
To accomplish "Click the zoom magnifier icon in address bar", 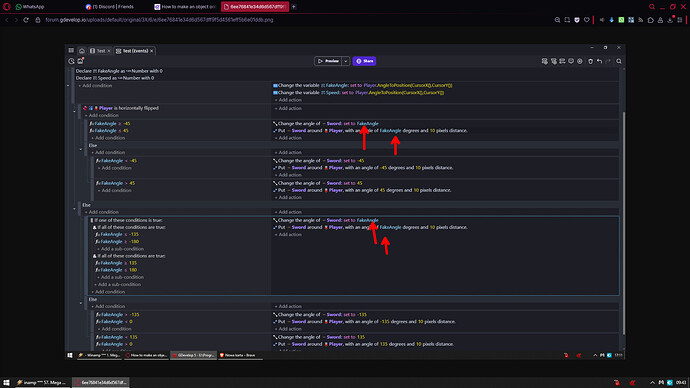I will [x=557, y=20].
